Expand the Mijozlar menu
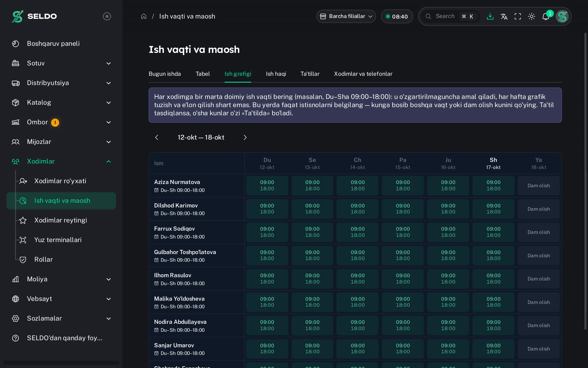 (61, 142)
